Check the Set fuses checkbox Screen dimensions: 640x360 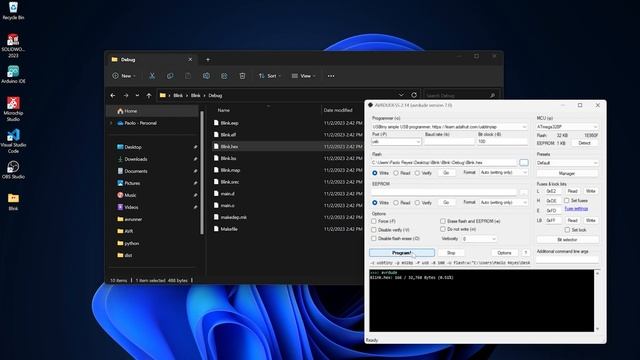coord(567,200)
